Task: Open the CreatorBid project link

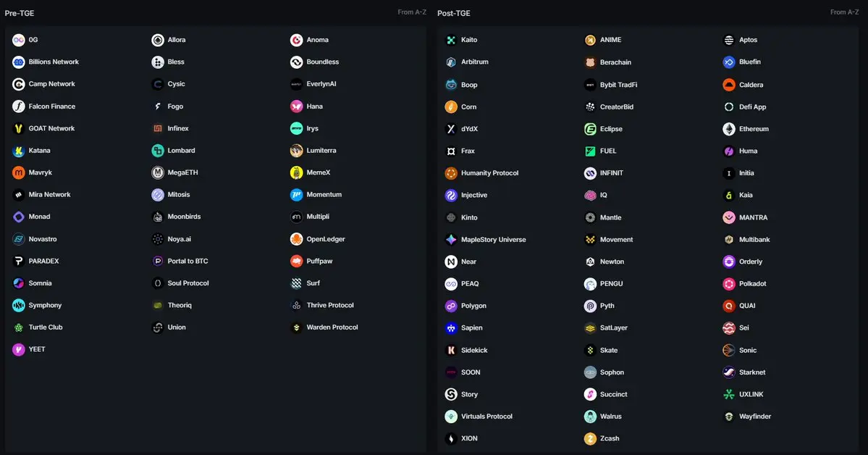Action: pos(609,107)
